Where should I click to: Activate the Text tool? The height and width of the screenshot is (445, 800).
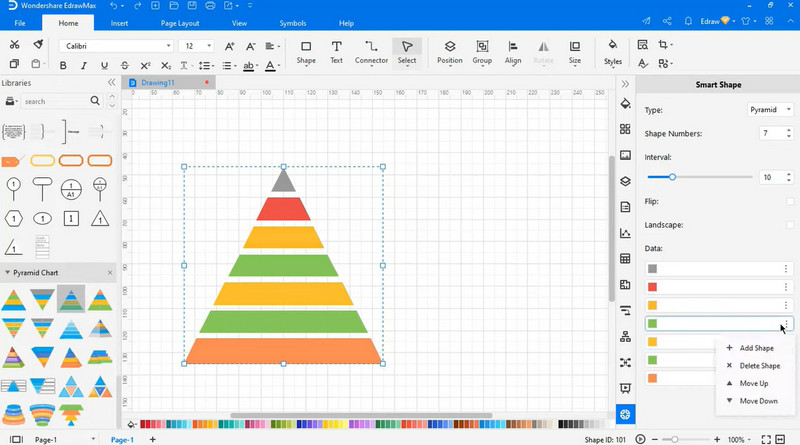pos(336,52)
